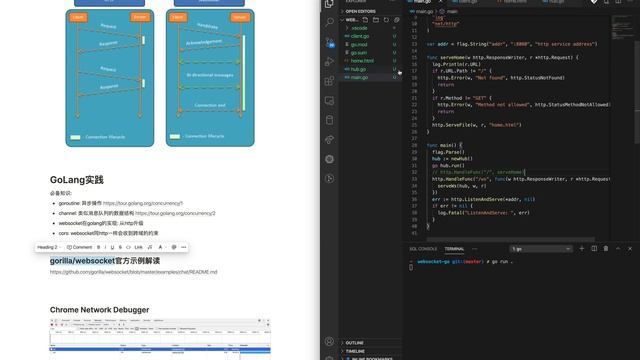Click the Chrome Network Debugger screenshot
This screenshot has width=640, height=360.
[160, 339]
